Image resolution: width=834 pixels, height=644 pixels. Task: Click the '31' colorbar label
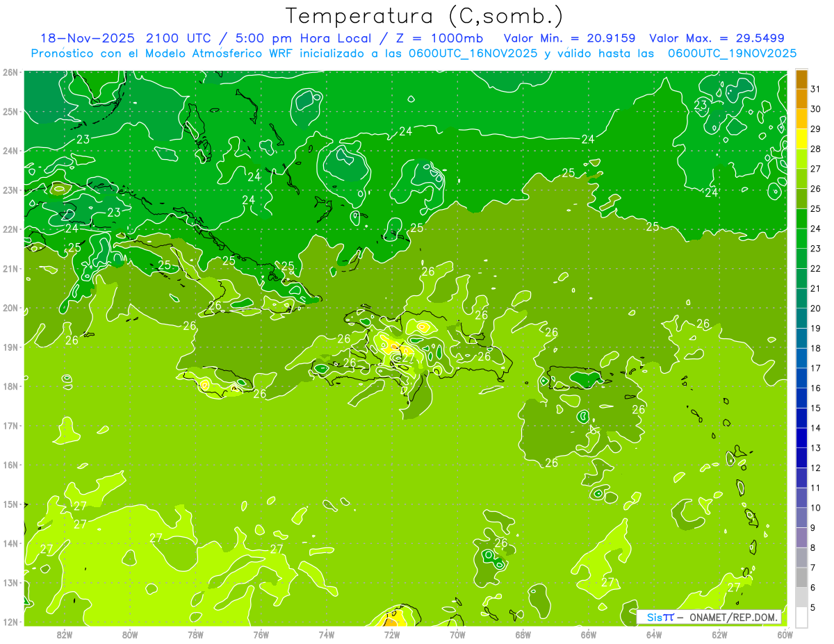click(x=816, y=90)
